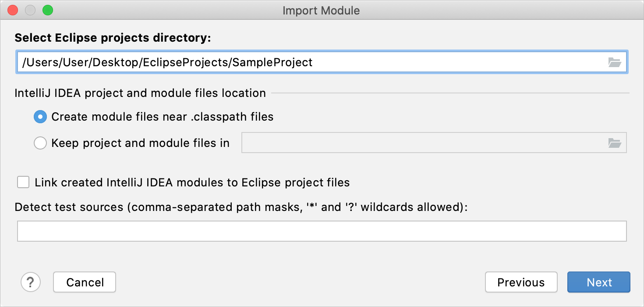Image resolution: width=644 pixels, height=307 pixels.
Task: Proceed by clicking the Next button
Action: [598, 282]
